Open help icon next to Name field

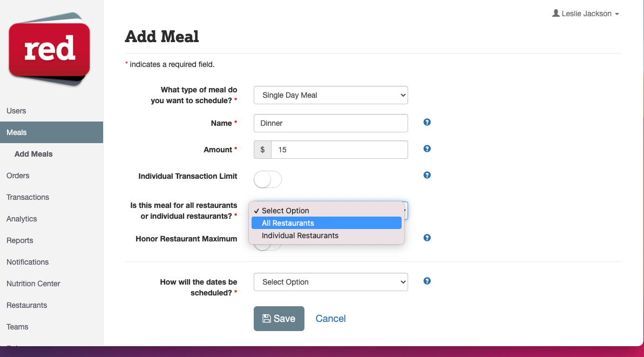tap(427, 122)
